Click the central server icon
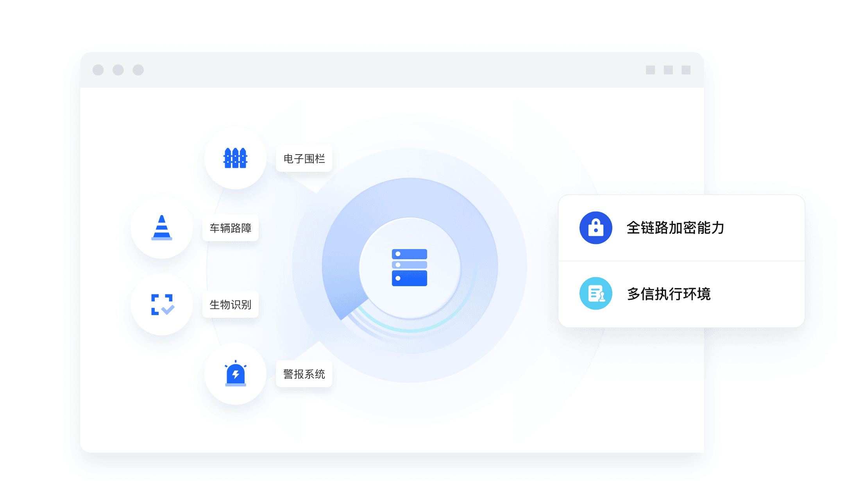Screen dimensions: 844x504 pos(409,267)
